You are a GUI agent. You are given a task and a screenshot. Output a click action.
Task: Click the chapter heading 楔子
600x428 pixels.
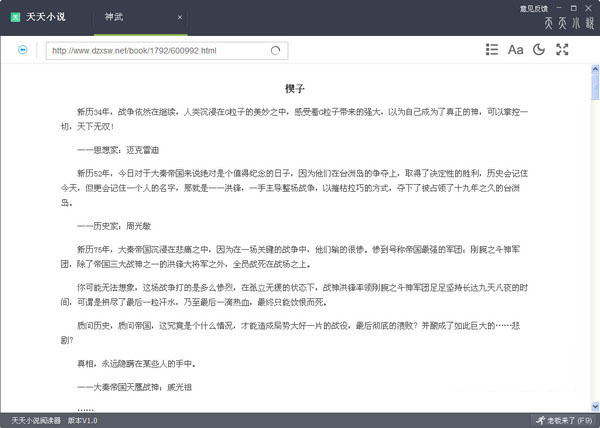(x=294, y=88)
